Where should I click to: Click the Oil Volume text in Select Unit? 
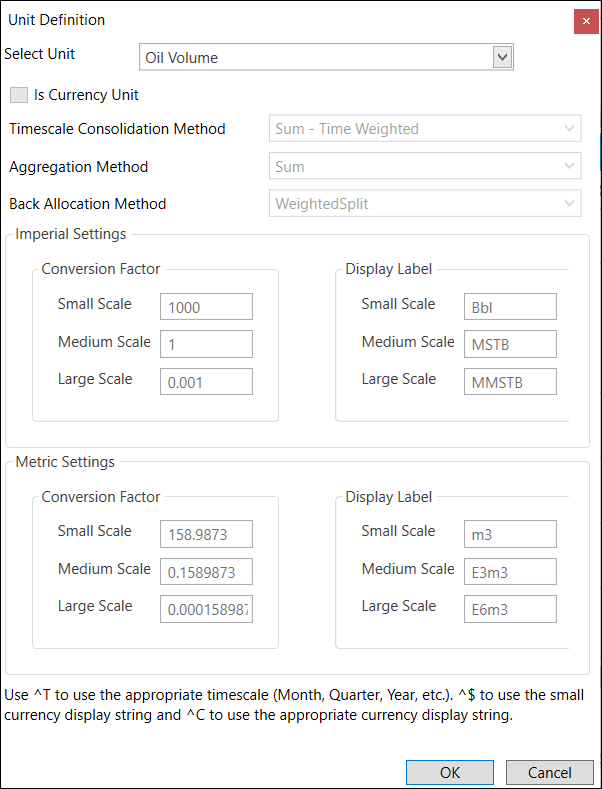tap(182, 57)
